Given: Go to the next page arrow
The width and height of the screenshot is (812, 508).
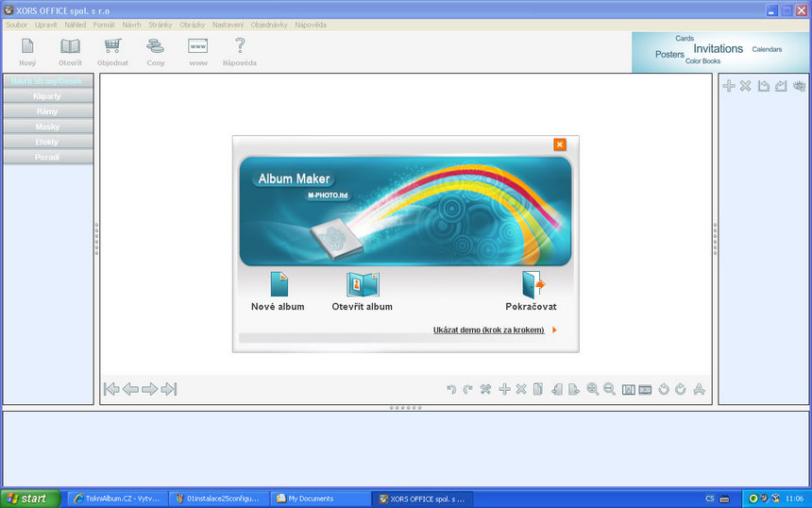Looking at the screenshot, I should [150, 389].
